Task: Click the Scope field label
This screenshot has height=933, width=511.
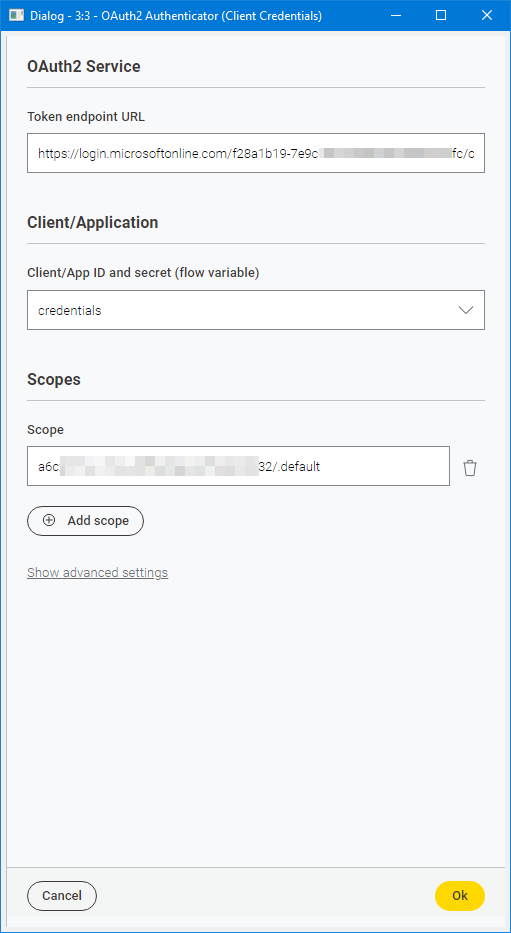Action: [45, 430]
